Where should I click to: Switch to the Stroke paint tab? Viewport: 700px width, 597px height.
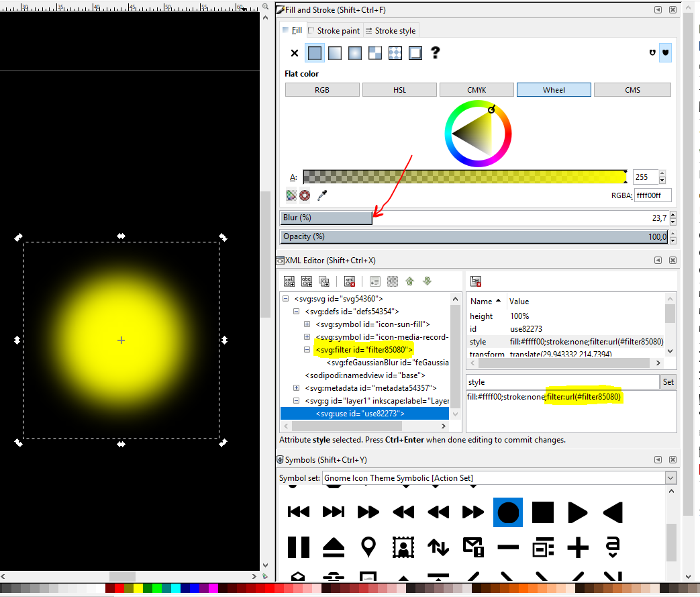tap(334, 31)
